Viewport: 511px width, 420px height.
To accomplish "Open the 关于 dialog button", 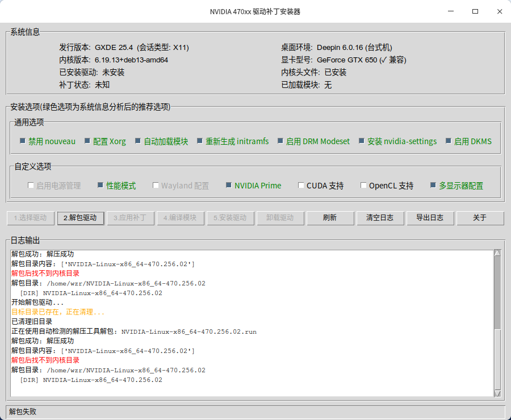I will [x=480, y=218].
